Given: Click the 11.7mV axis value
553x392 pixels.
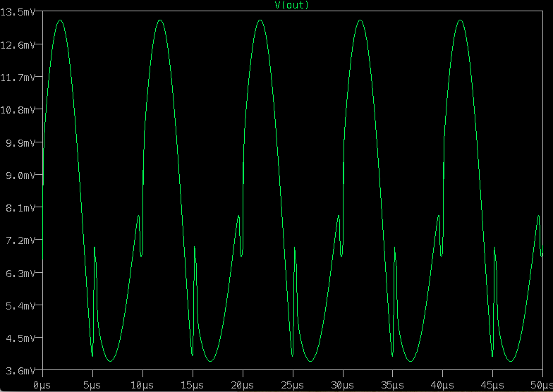Looking at the screenshot, I should pos(18,78).
